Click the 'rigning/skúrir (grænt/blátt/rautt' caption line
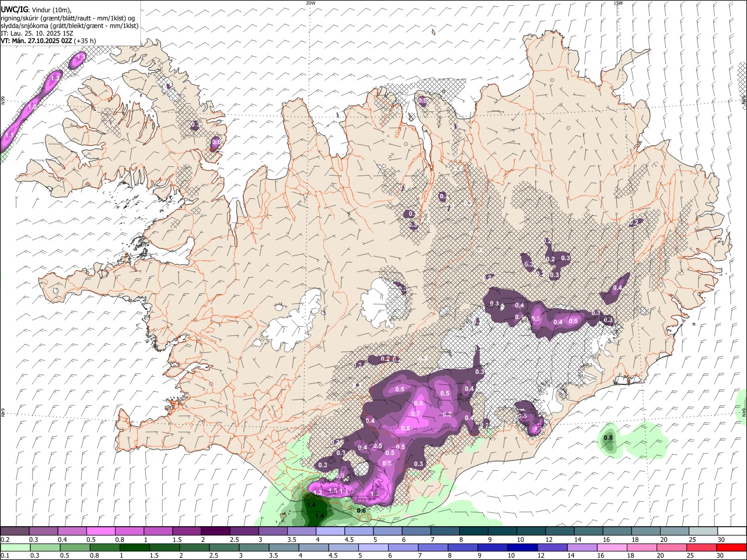Image resolution: width=747 pixels, height=560 pixels. (67, 18)
